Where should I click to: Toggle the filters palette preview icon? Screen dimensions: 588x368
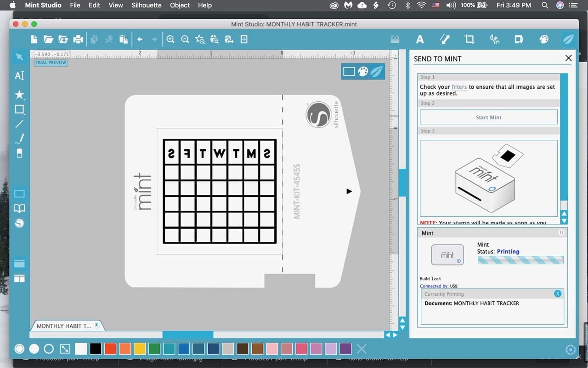pos(363,72)
